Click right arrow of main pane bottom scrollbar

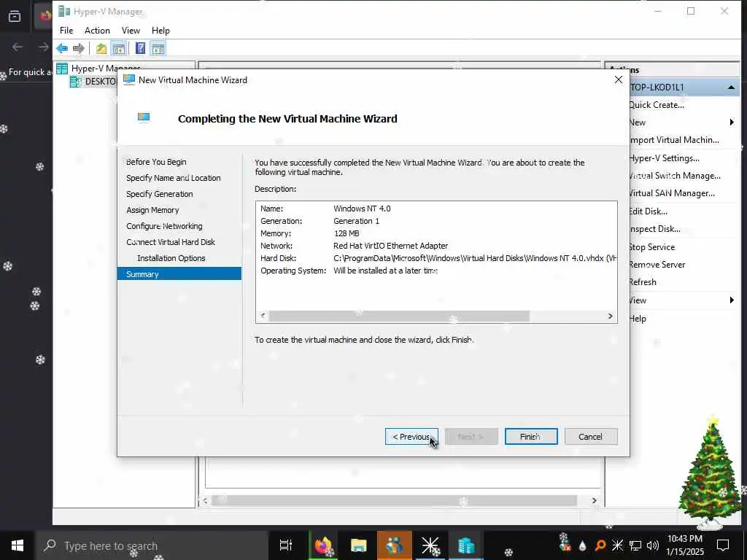[594, 500]
